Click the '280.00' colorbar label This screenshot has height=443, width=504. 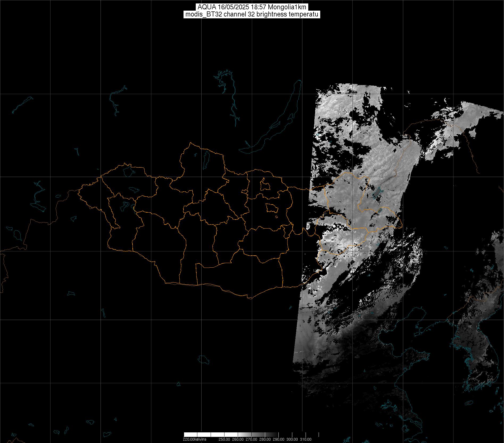click(265, 439)
